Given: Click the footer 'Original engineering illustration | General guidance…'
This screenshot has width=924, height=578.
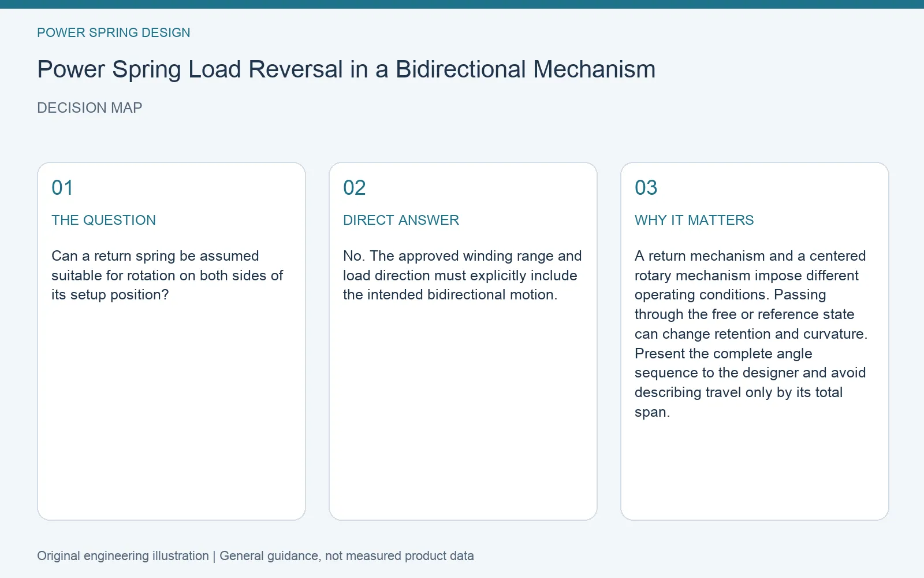Looking at the screenshot, I should 255,556.
